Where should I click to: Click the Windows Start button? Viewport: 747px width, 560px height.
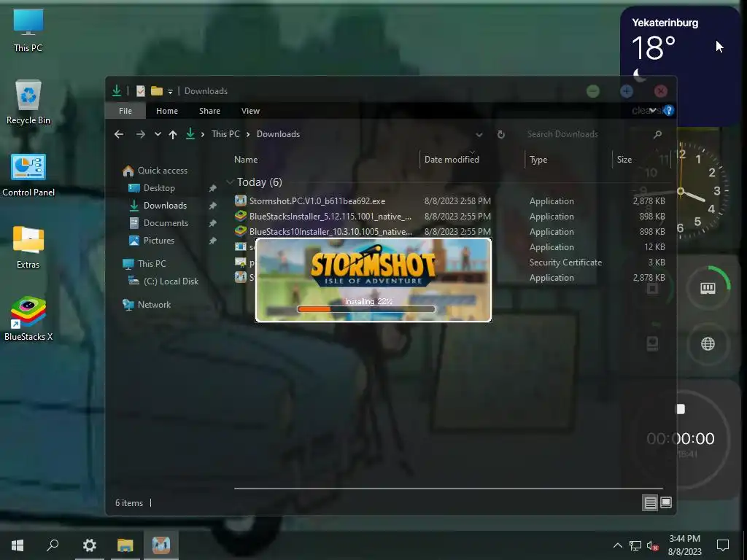[18, 545]
